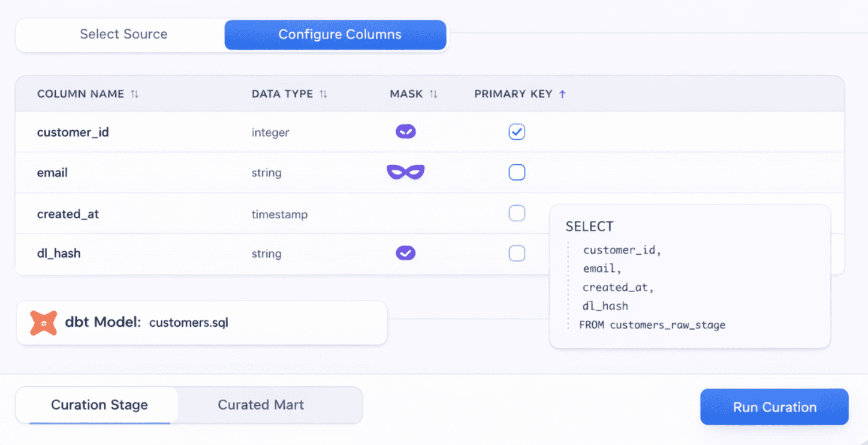
Task: Click the sort icon on the MASK header
Action: (433, 94)
